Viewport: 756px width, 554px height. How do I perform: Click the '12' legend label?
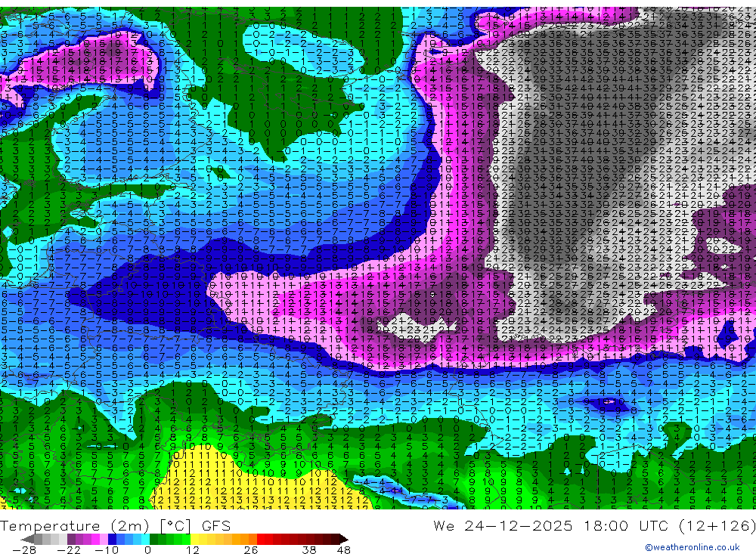193,549
